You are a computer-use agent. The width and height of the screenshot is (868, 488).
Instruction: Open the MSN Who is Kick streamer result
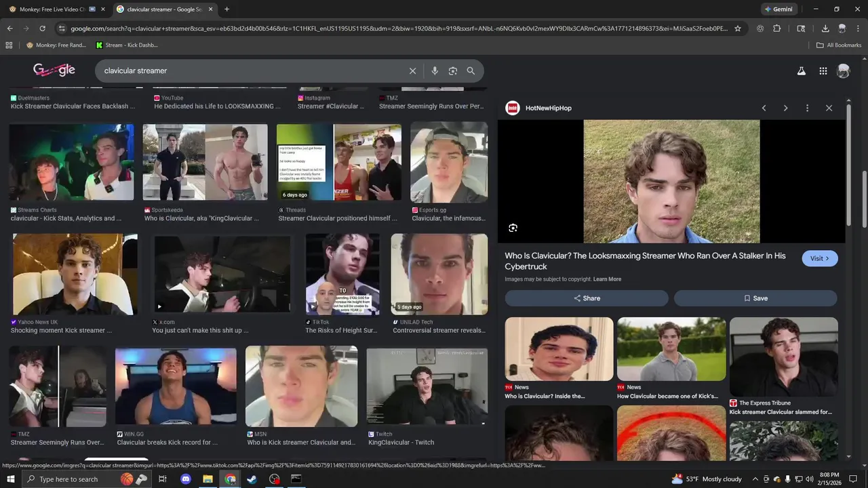point(301,386)
